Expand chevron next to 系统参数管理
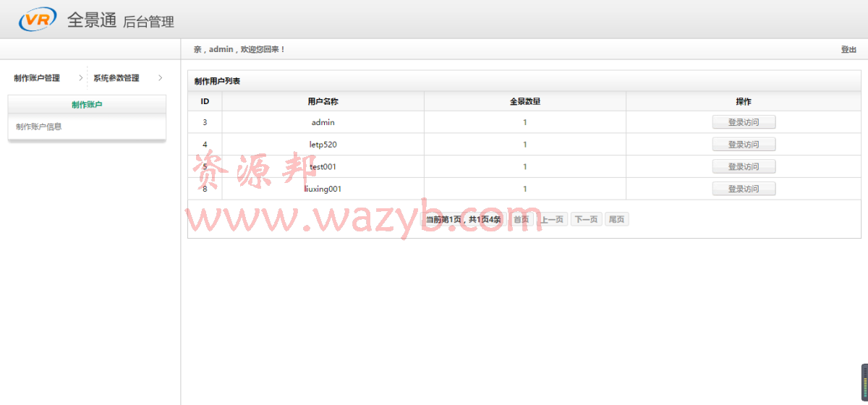This screenshot has width=868, height=405. pos(160,78)
